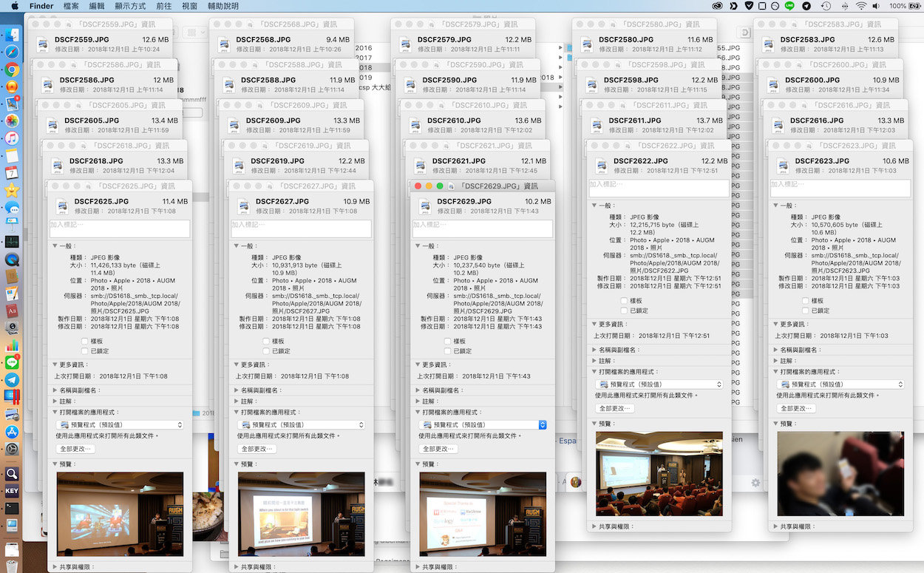Check 已鎖定 in DSCF2627.JPG info window
The height and width of the screenshot is (573, 924).
click(267, 351)
